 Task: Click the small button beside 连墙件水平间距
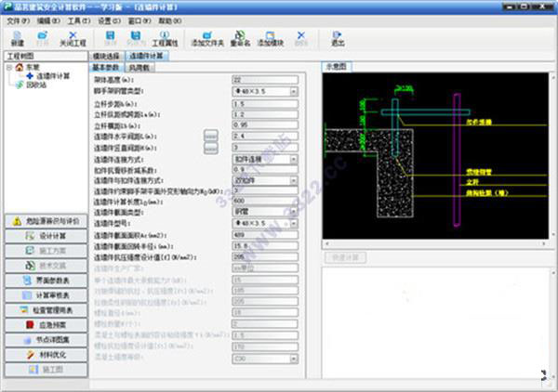[x=211, y=136]
